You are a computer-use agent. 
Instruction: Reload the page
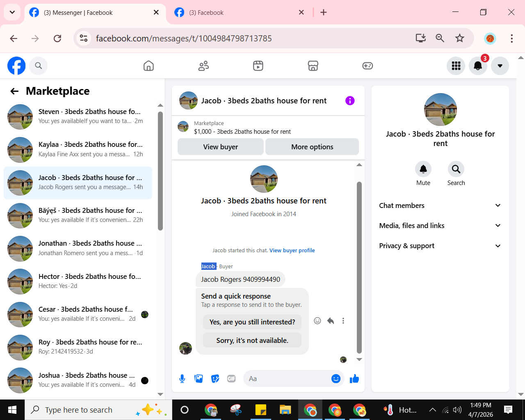(57, 39)
